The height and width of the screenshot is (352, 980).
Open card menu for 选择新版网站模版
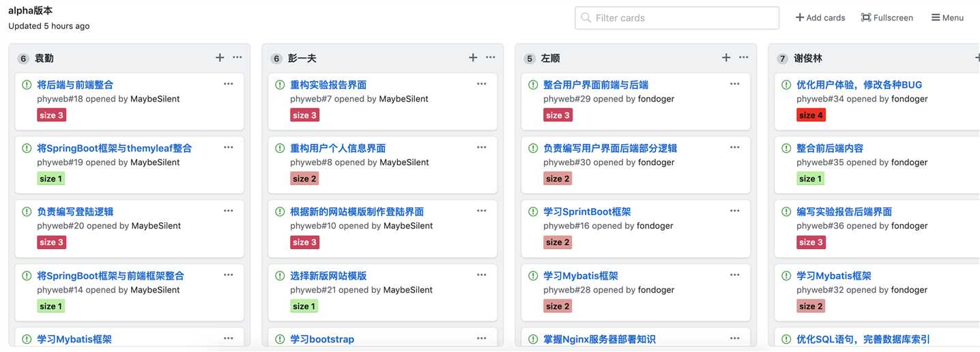click(481, 275)
